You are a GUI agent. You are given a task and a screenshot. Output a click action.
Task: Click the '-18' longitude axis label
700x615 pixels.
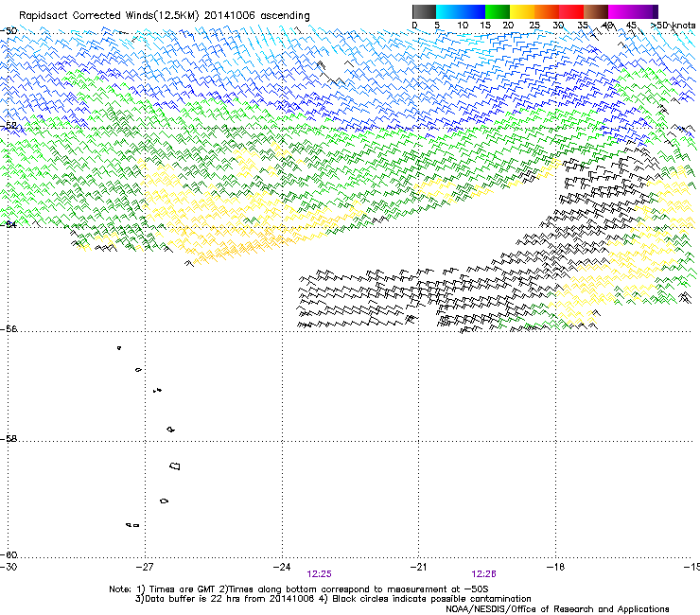(x=555, y=567)
